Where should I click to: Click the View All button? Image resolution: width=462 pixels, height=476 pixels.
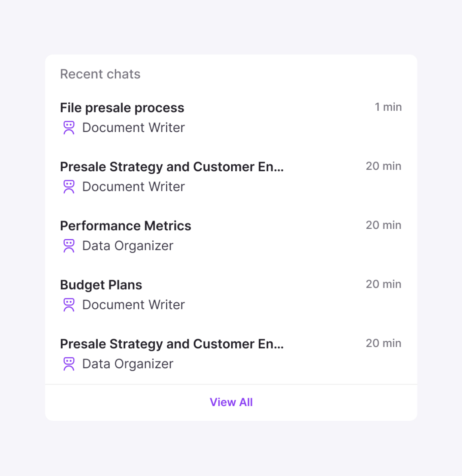coord(231,402)
